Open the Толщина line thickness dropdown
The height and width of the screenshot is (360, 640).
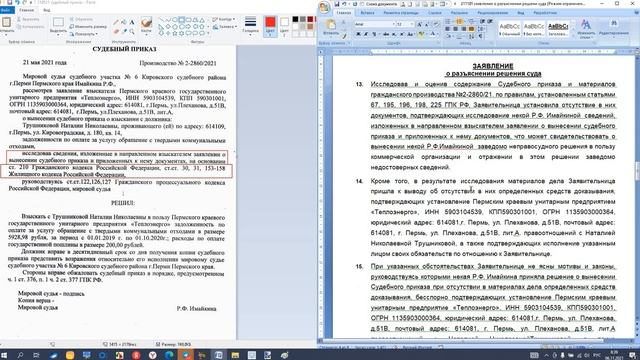click(x=250, y=26)
